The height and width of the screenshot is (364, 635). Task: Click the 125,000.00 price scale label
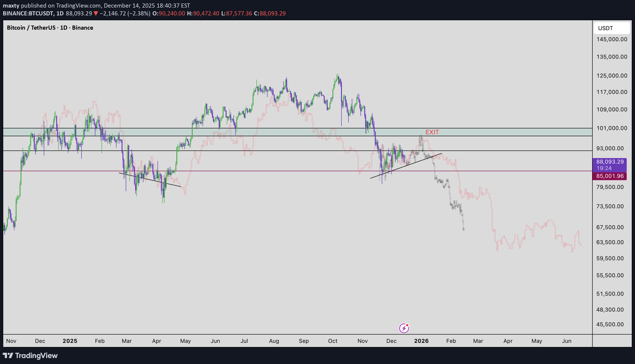point(612,75)
